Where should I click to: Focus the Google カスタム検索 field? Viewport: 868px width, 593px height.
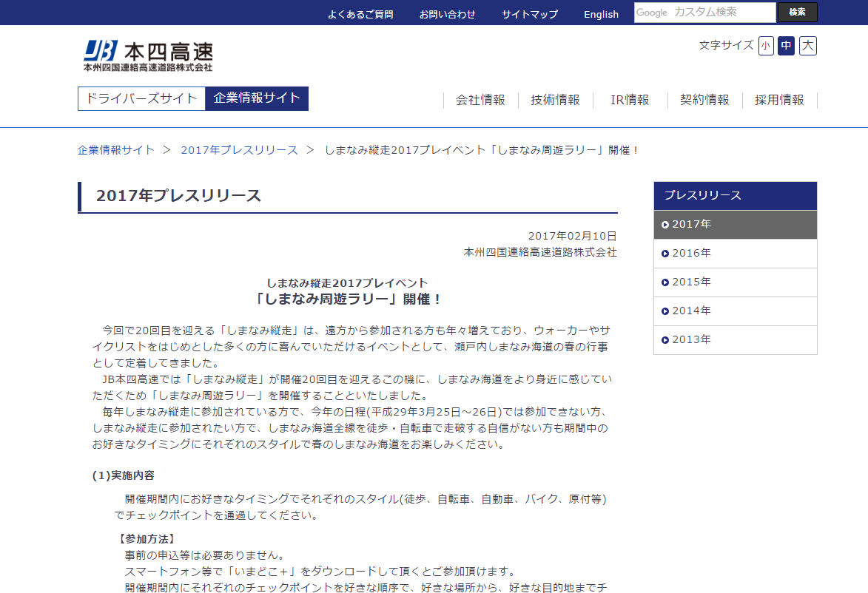coord(704,12)
